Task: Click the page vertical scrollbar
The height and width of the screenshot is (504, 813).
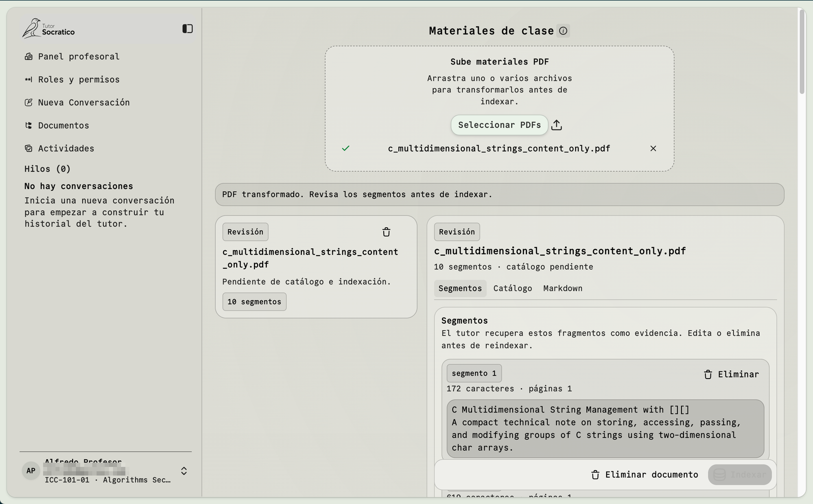Action: coord(802,51)
